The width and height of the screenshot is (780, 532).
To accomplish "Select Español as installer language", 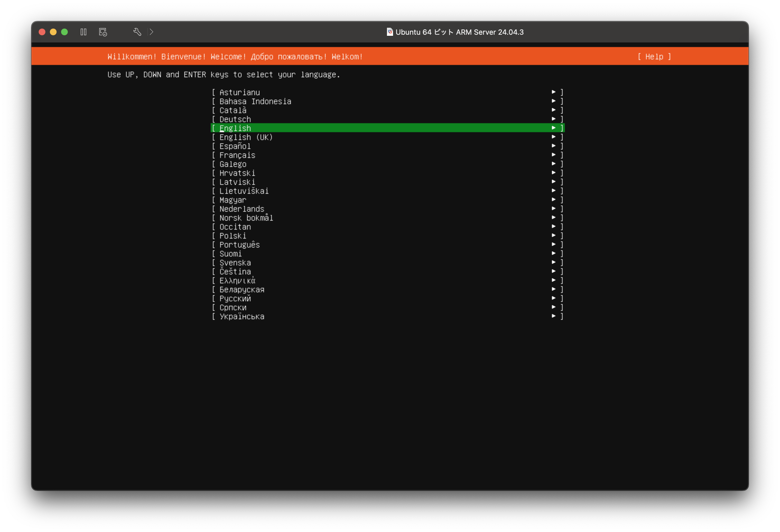I will (235, 146).
